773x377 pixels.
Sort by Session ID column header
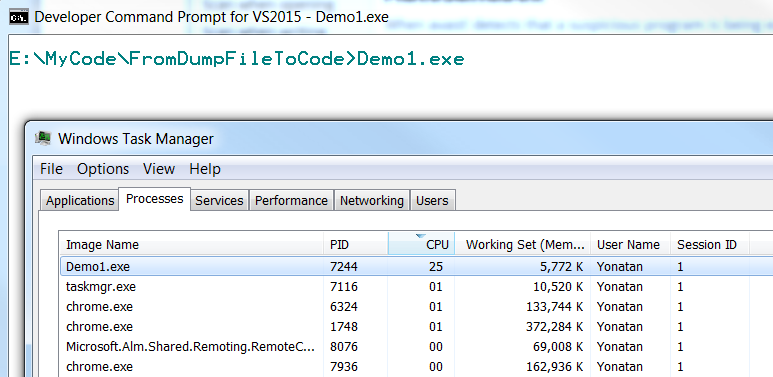[710, 244]
